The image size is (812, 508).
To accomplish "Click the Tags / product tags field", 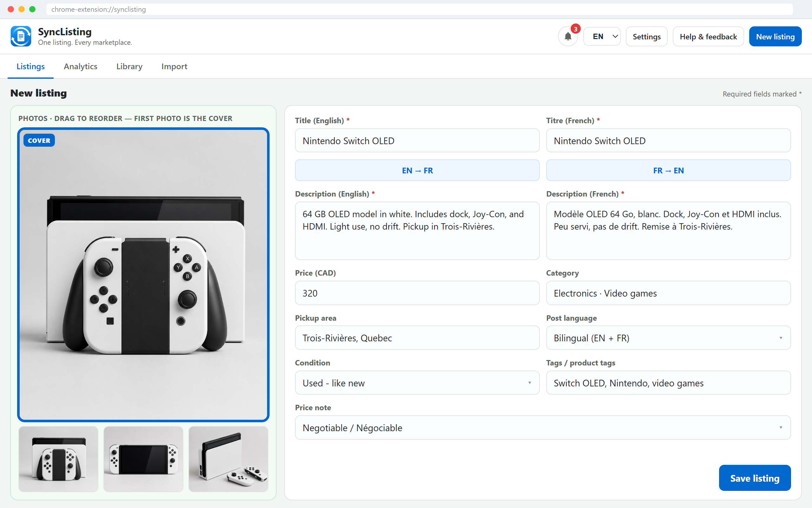I will [668, 383].
